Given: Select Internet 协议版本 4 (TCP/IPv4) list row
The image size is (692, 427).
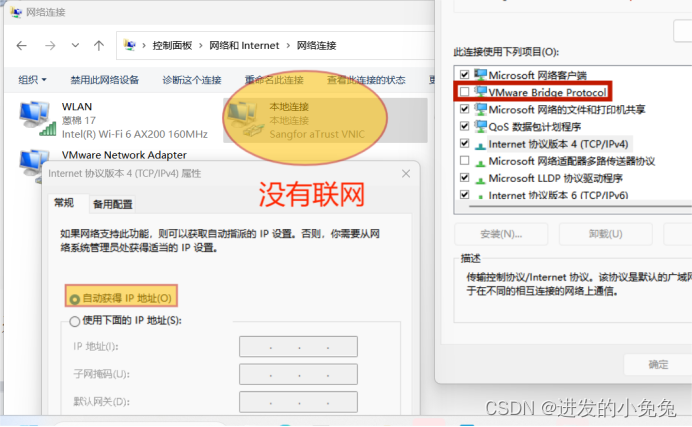Looking at the screenshot, I should click(558, 144).
